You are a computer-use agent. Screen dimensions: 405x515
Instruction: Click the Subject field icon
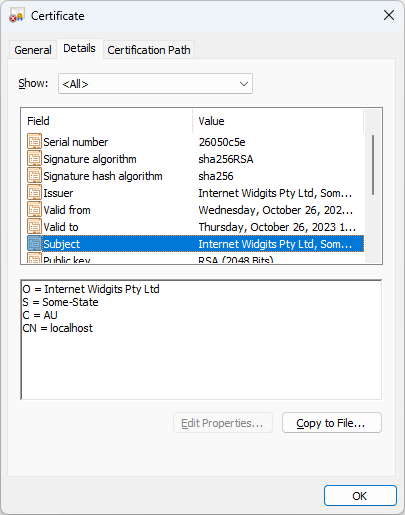click(x=34, y=243)
